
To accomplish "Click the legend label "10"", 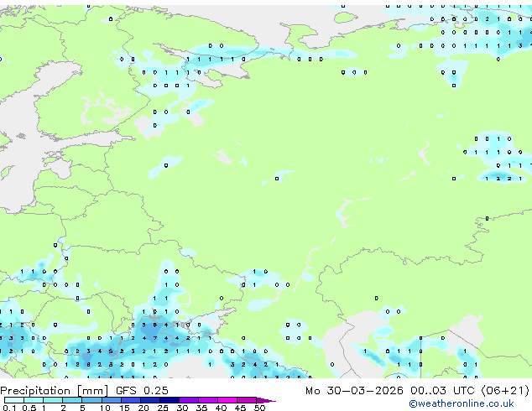I will [105, 408].
